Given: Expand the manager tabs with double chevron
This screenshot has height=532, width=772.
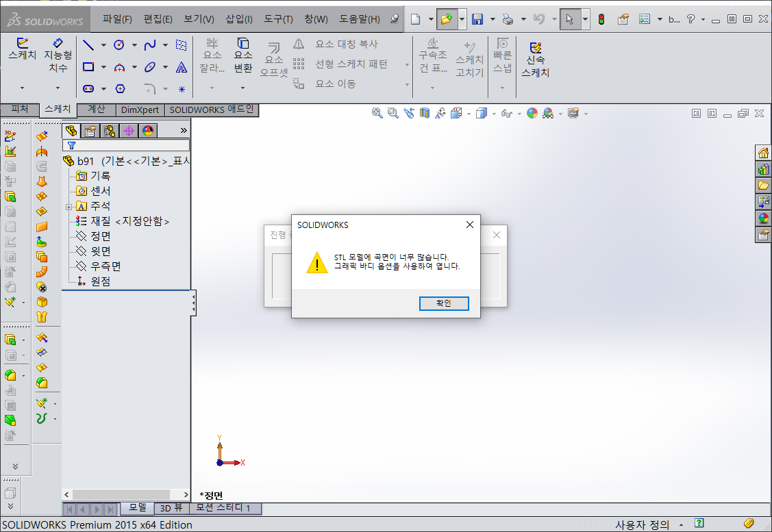Looking at the screenshot, I should coord(183,130).
